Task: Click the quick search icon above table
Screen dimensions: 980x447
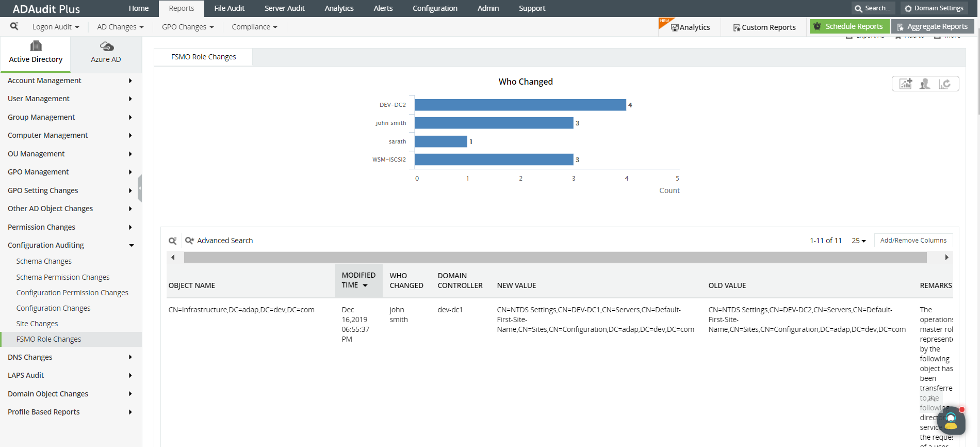Action: coord(173,241)
